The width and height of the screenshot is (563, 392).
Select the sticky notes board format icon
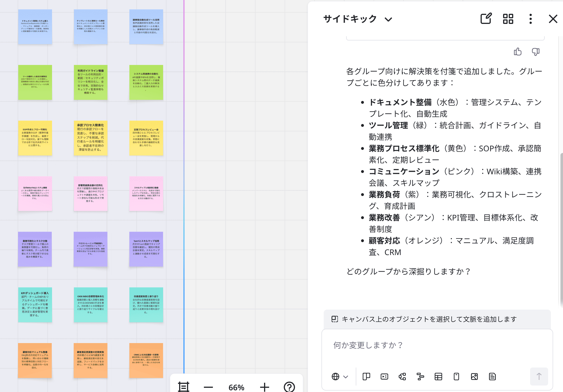point(366,377)
